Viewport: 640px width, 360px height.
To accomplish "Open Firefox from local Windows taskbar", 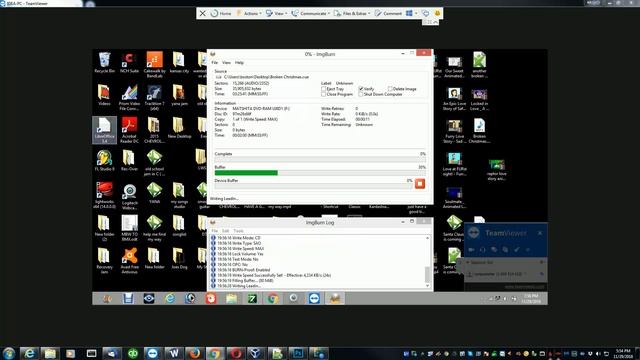I will pyautogui.click(x=194, y=353).
